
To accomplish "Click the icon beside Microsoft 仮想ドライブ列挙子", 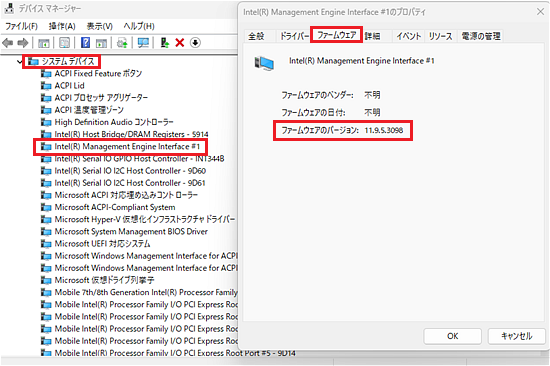I will (x=46, y=280).
